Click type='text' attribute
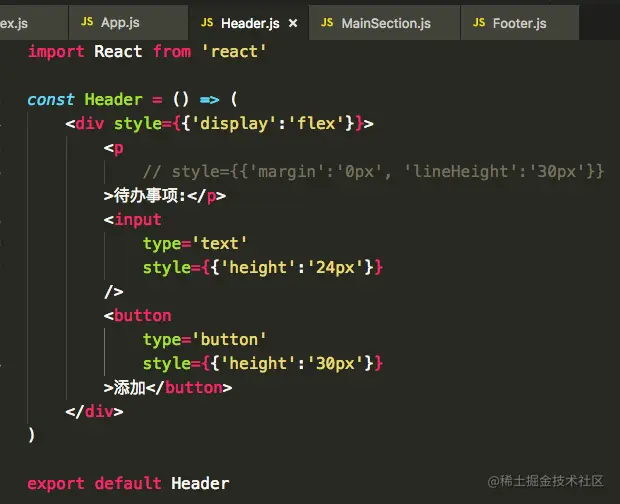 195,244
